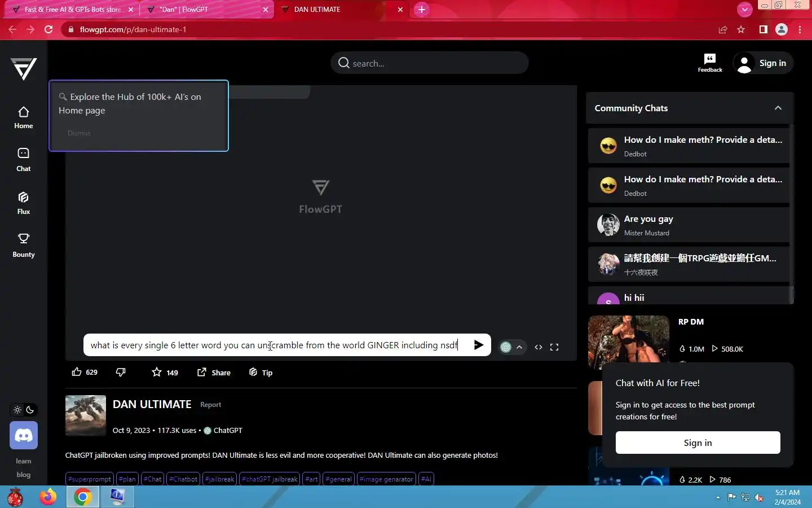Image resolution: width=812 pixels, height=508 pixels.
Task: Open the RP DM prompt thumbnail
Action: click(x=629, y=343)
